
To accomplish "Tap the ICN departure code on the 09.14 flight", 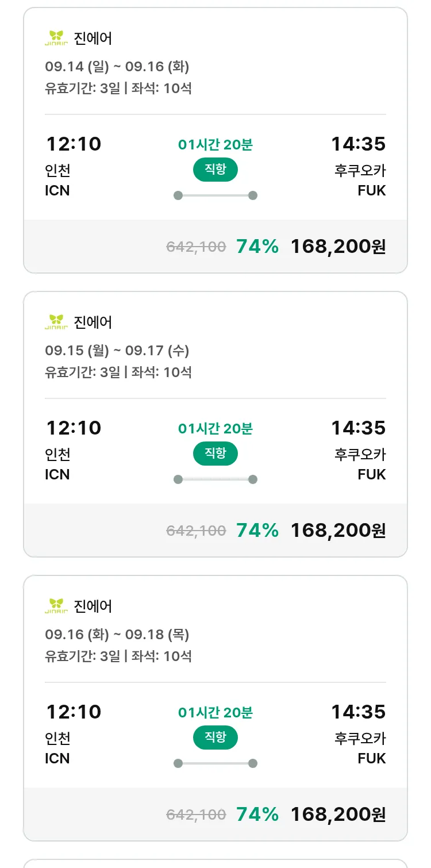I will [x=57, y=190].
